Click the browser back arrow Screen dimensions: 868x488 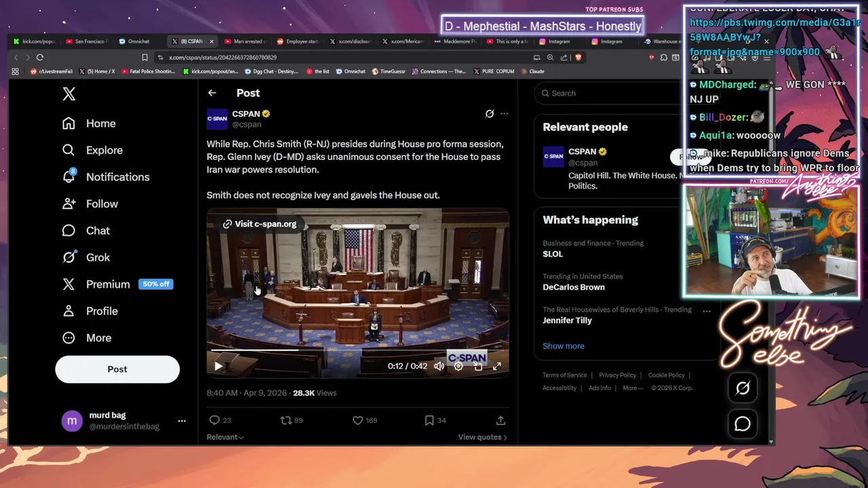point(16,58)
